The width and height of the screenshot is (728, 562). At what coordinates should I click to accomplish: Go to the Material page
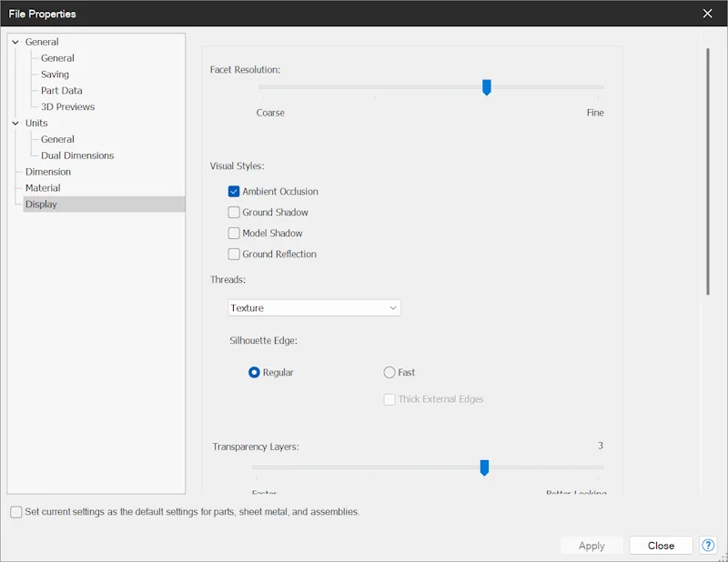pos(43,188)
